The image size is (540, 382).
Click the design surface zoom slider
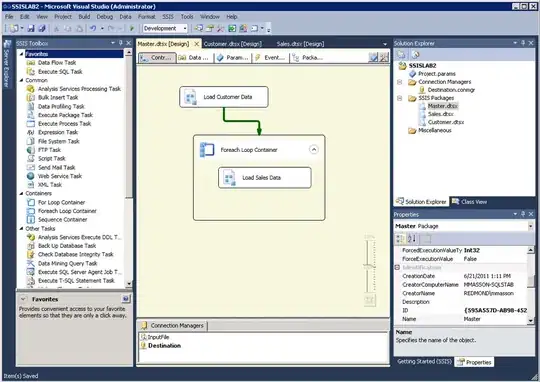[370, 266]
